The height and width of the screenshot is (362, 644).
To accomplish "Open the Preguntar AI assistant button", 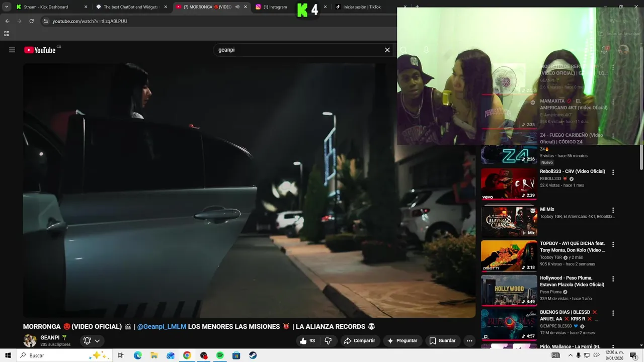I will point(402,340).
